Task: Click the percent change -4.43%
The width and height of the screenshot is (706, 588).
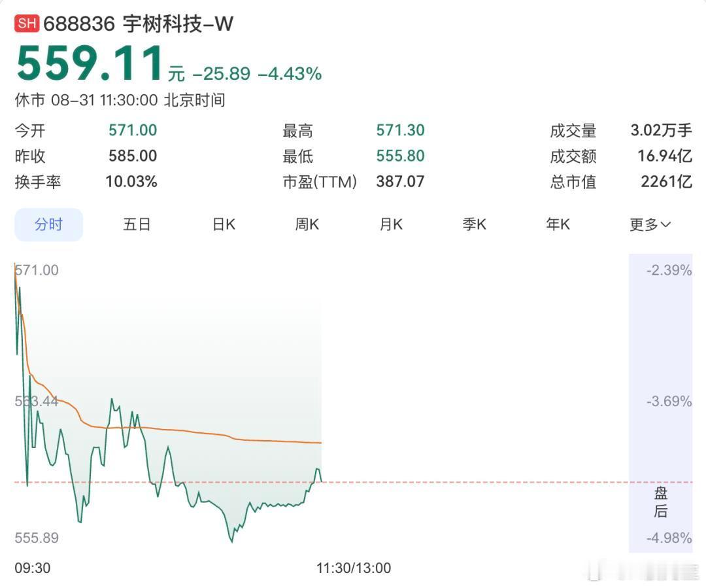Action: click(x=290, y=73)
